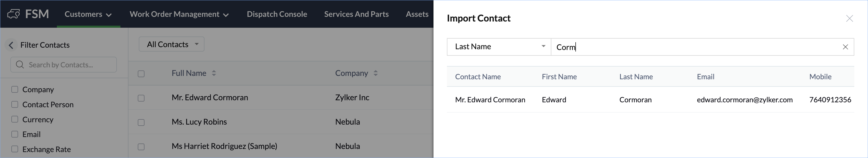Viewport: 868px width, 158px height.
Task: Select the Mr. Edward Cormoran row checkbox
Action: (x=141, y=98)
